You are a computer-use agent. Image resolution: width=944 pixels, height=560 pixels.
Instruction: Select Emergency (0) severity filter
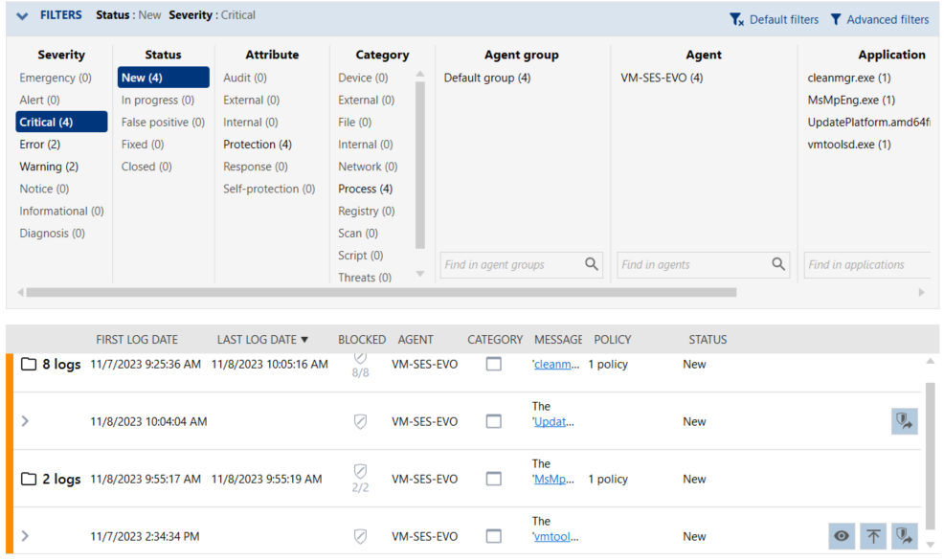click(56, 78)
